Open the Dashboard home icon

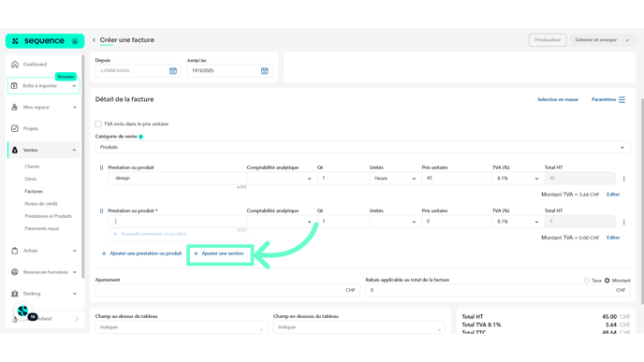point(15,65)
